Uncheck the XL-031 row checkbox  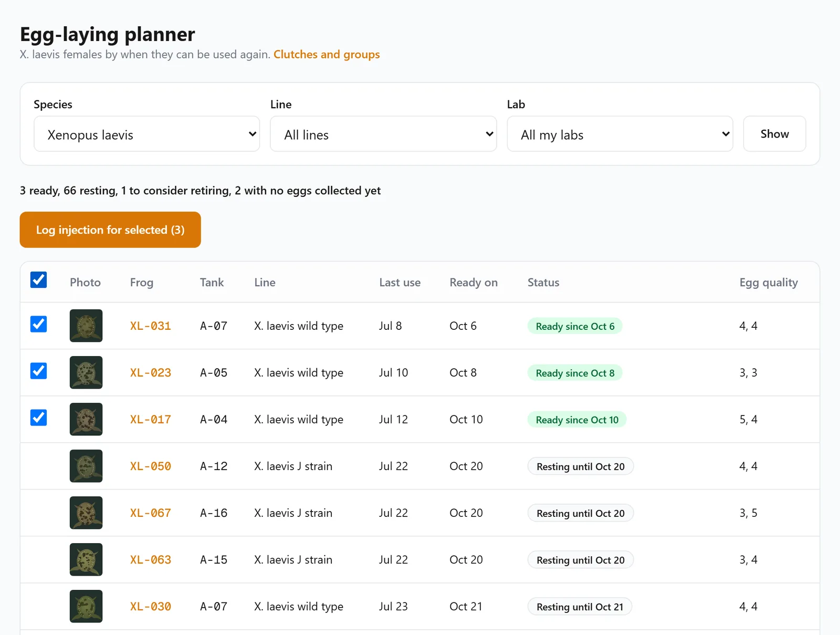click(38, 324)
